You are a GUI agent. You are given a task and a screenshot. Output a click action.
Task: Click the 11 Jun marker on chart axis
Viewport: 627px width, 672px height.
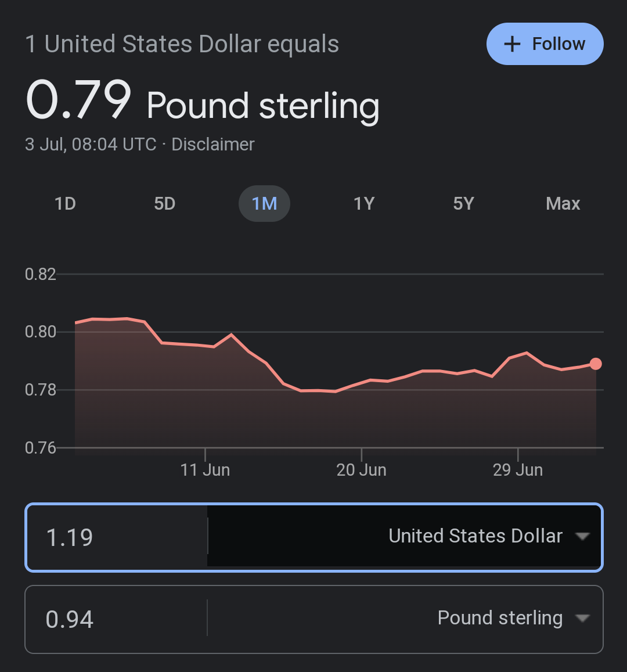click(205, 470)
